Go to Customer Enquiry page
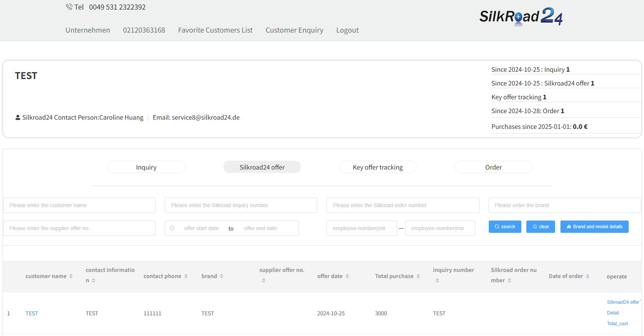This screenshot has height=336, width=644. coord(294,30)
